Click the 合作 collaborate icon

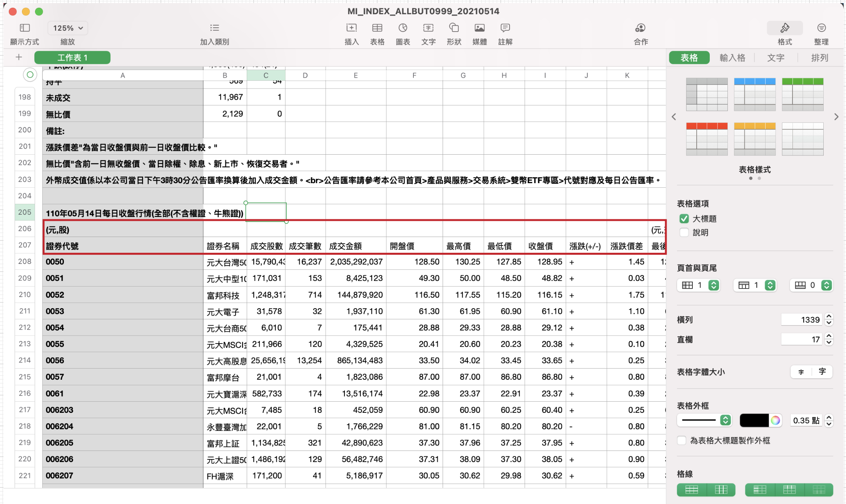pyautogui.click(x=640, y=28)
